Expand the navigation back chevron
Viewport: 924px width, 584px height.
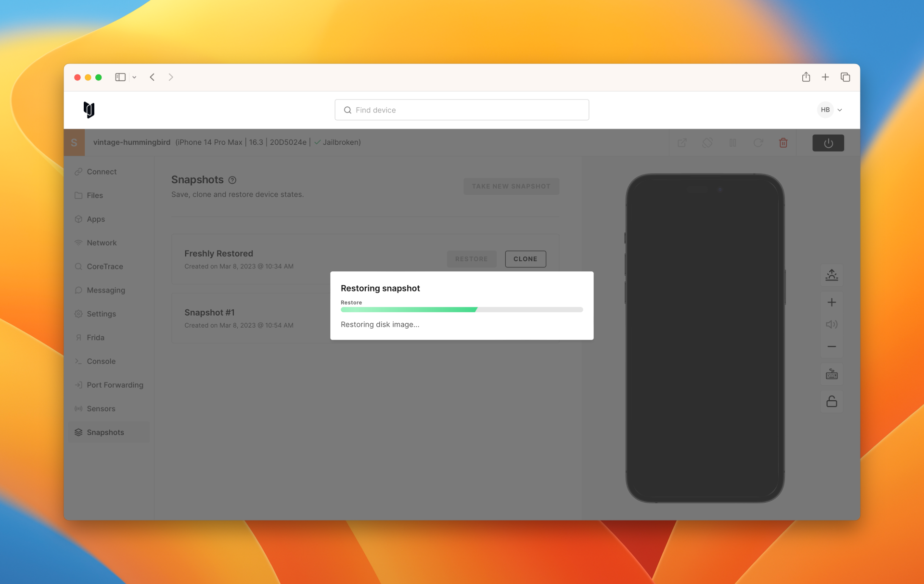(152, 76)
